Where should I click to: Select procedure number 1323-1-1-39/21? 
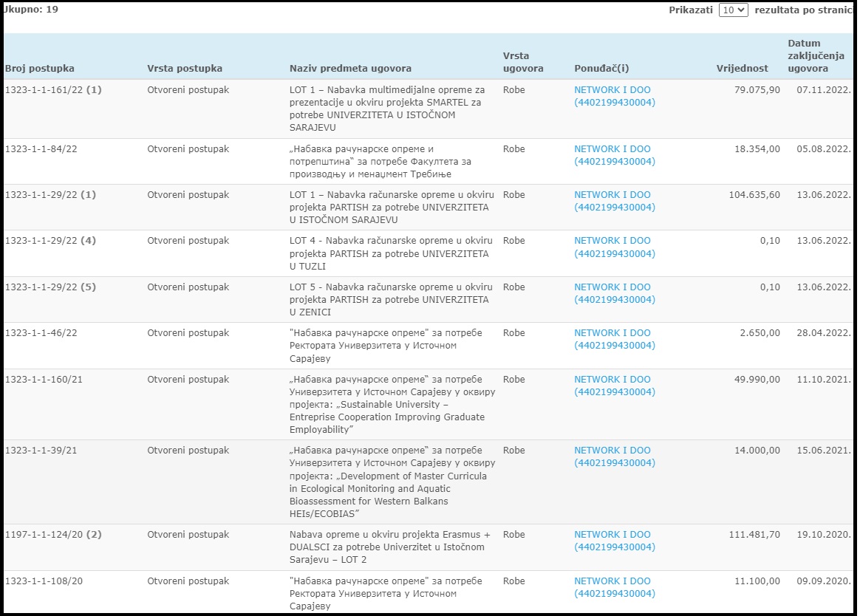pyautogui.click(x=41, y=451)
